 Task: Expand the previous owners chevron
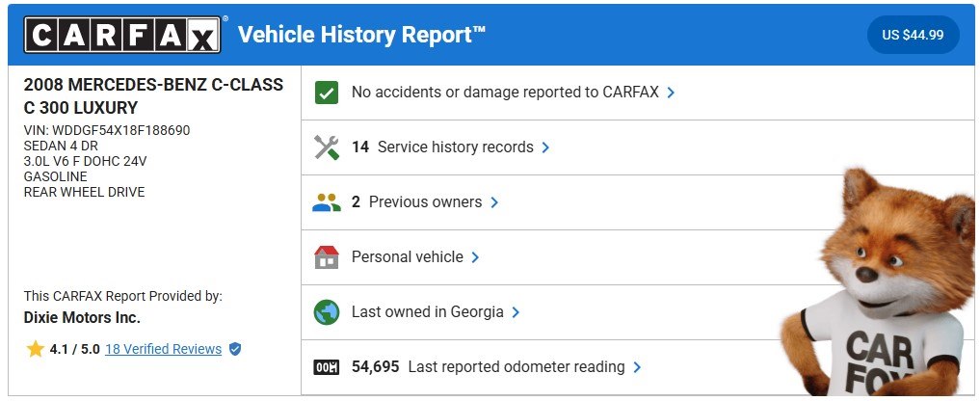click(x=494, y=202)
